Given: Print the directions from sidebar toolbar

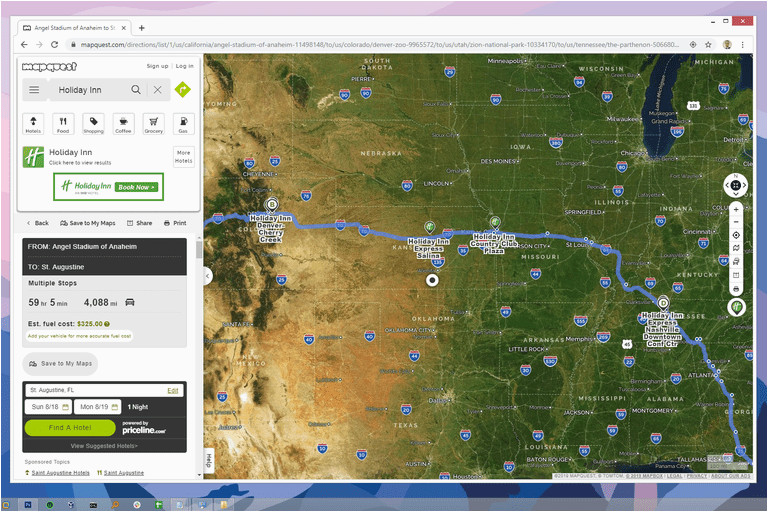Looking at the screenshot, I should point(175,223).
